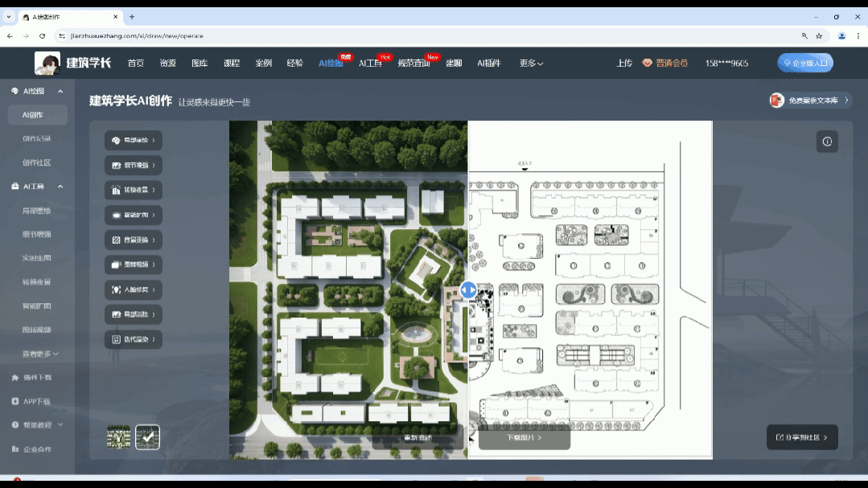Screen dimensions: 868x488
Task: Collapse the AI工具 sidebar section
Action: [60, 187]
